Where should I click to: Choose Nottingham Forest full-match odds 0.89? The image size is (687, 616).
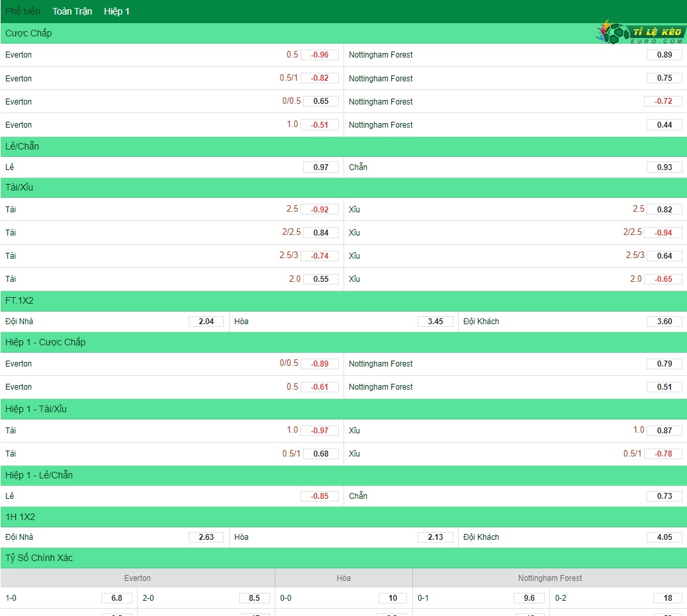pyautogui.click(x=664, y=55)
